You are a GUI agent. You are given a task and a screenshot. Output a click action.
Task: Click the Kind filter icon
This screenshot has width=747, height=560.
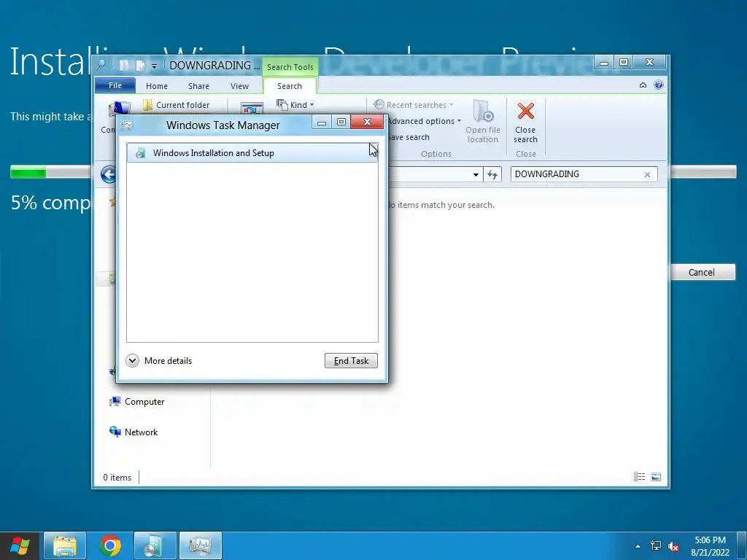point(282,105)
